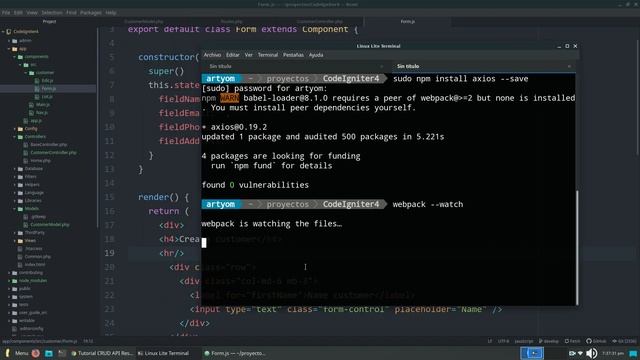Image resolution: width=640 pixels, height=360 pixels.
Task: Open the Archivo menu in the terminal
Action: click(212, 55)
